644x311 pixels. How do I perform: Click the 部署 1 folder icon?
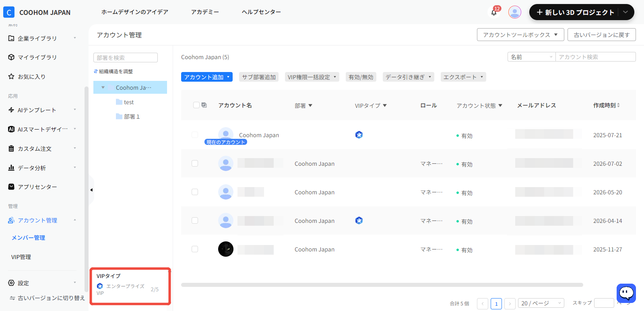tap(119, 116)
